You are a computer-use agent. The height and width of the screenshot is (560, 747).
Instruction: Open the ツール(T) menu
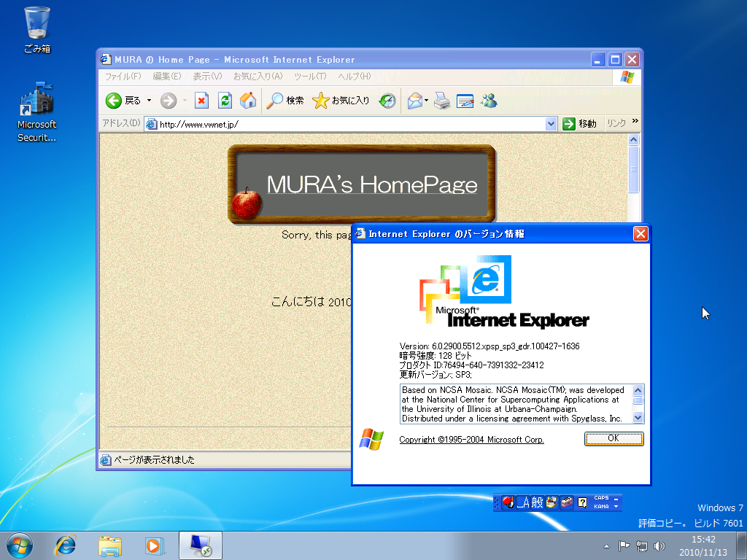(310, 76)
